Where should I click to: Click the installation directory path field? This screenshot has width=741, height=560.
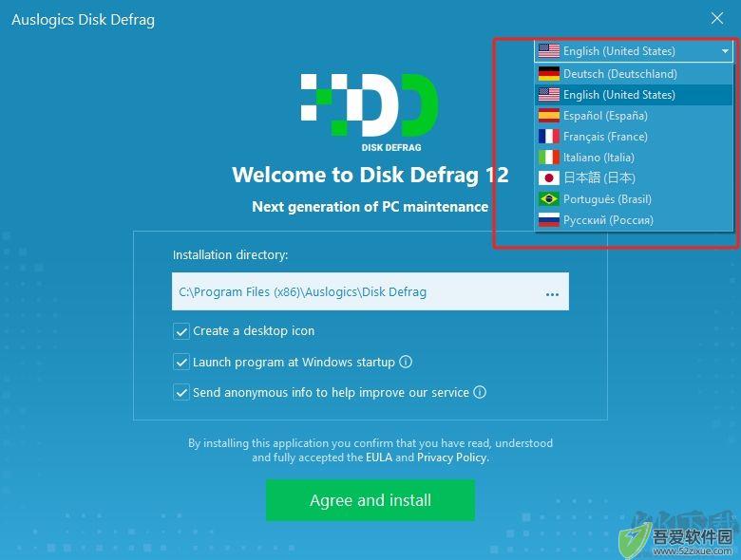370,291
